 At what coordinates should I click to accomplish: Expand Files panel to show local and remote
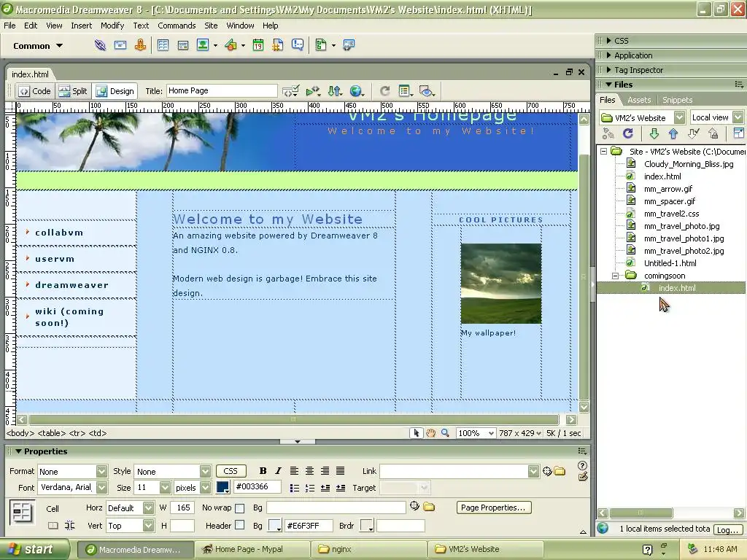point(738,134)
